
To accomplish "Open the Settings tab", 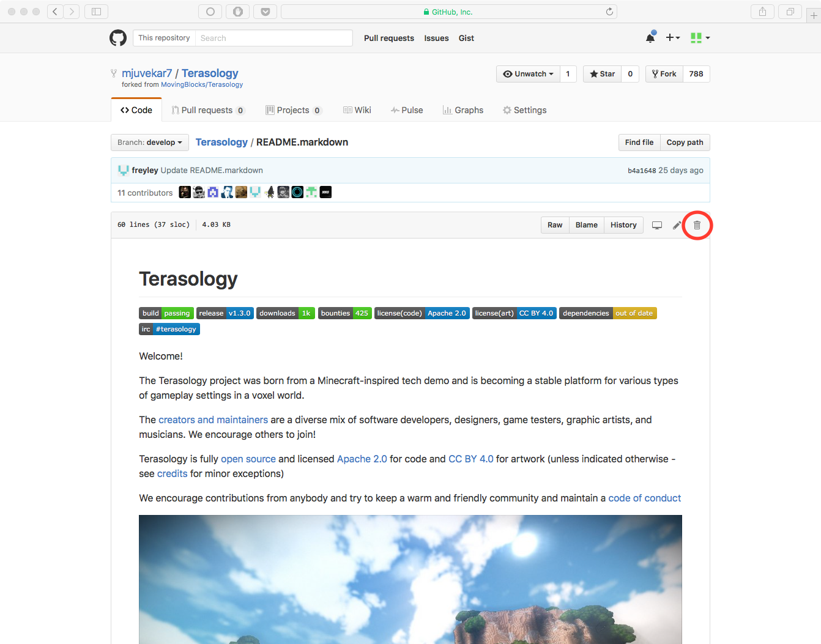I will tap(525, 110).
